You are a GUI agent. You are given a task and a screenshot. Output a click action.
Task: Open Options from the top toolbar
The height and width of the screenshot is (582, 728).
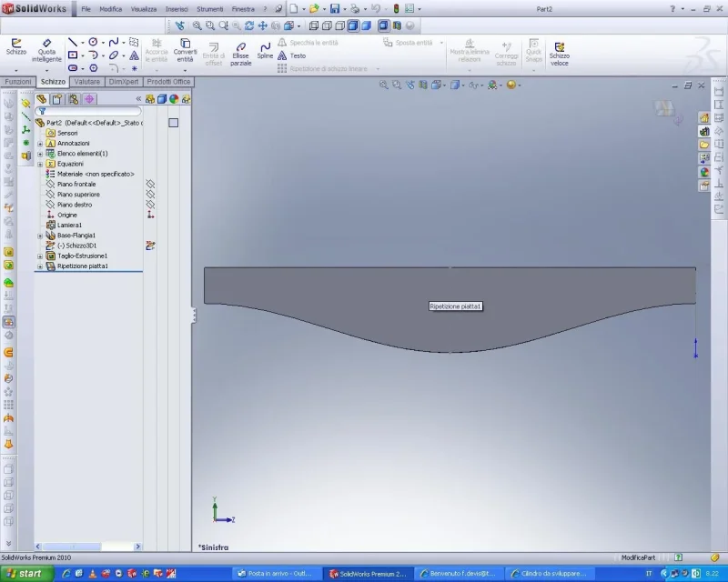pos(409,9)
